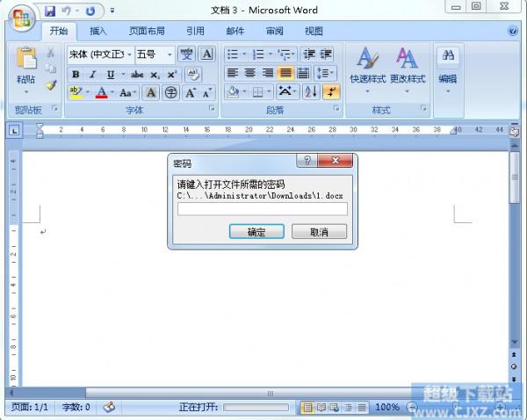527x420 pixels.
Task: Click the Shrink Font icon
Action: point(207,92)
